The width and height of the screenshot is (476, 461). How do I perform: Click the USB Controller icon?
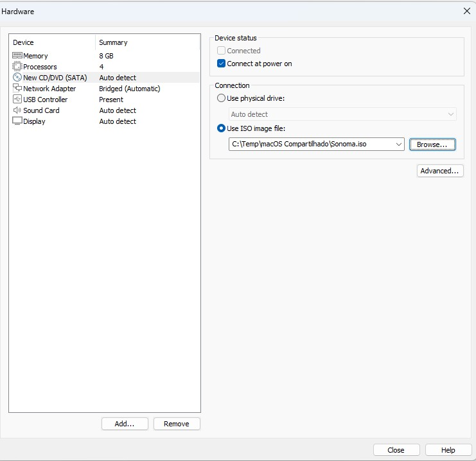pos(17,100)
